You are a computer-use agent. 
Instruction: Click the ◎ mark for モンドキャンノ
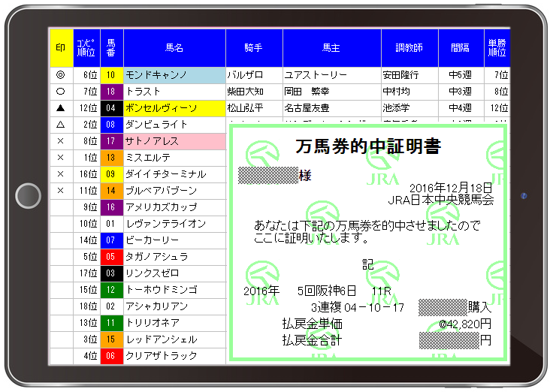point(61,75)
